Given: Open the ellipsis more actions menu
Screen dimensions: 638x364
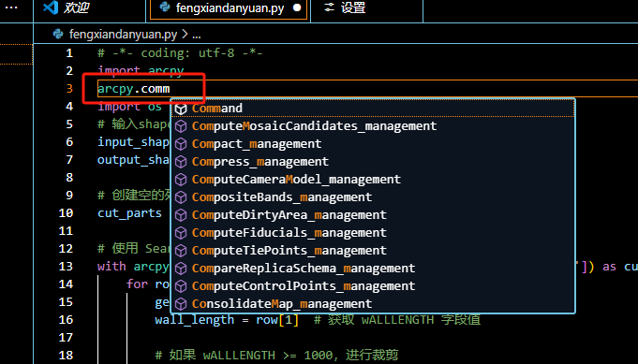Looking at the screenshot, I should coord(11,7).
